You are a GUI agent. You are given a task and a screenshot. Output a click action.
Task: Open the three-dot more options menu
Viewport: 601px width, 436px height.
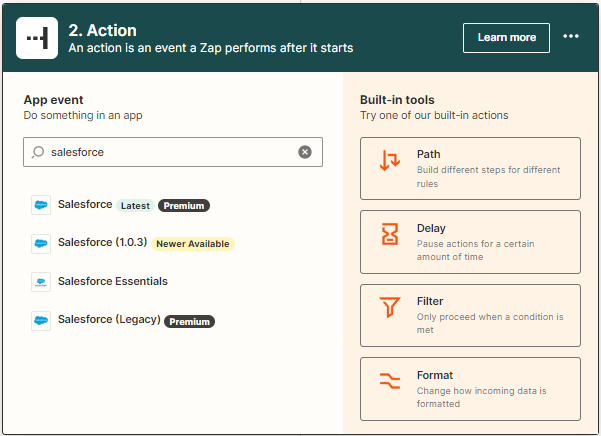point(571,36)
